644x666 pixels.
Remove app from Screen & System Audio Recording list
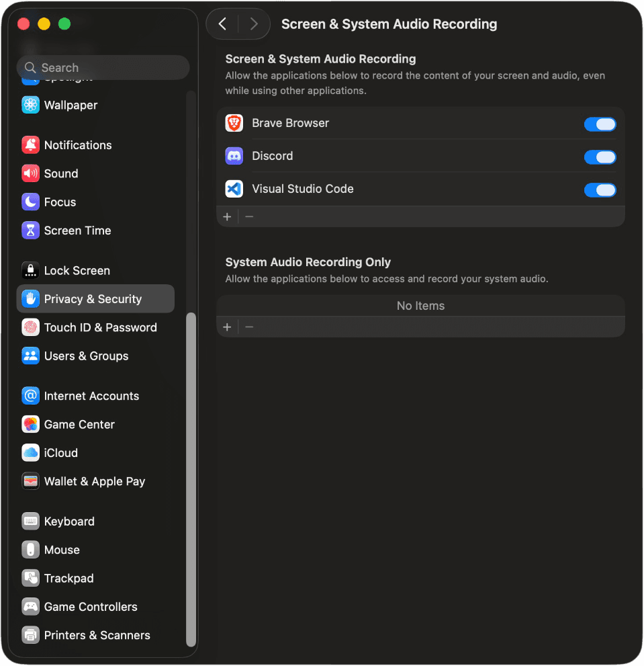coord(249,216)
